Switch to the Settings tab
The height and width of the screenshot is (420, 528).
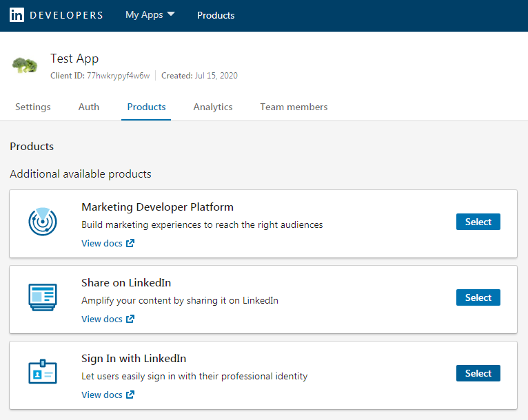33,107
